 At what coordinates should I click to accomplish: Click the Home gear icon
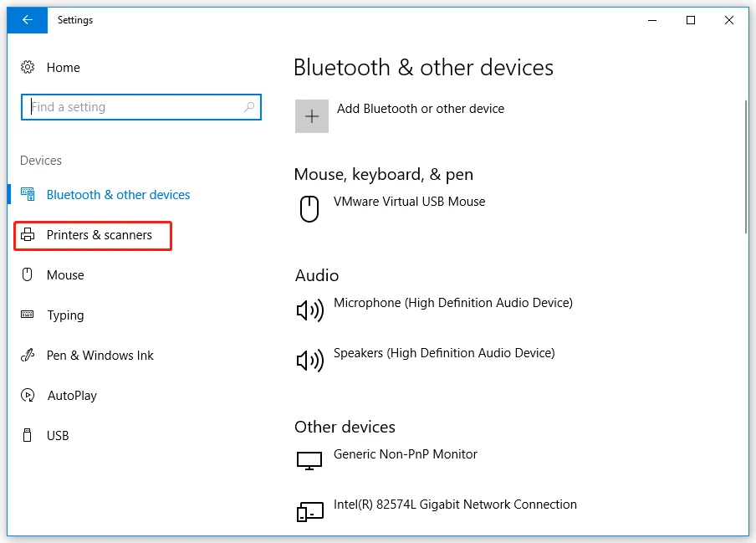point(27,68)
